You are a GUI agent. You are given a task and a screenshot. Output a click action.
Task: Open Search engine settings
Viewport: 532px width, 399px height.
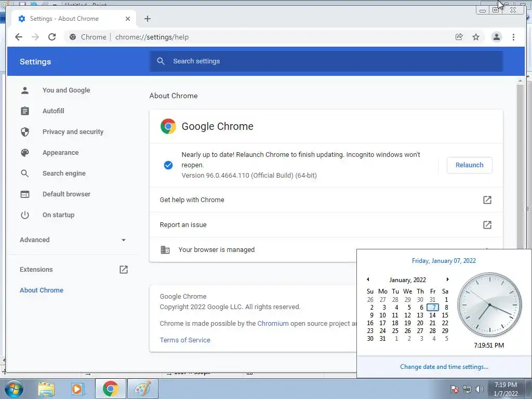[64, 174]
